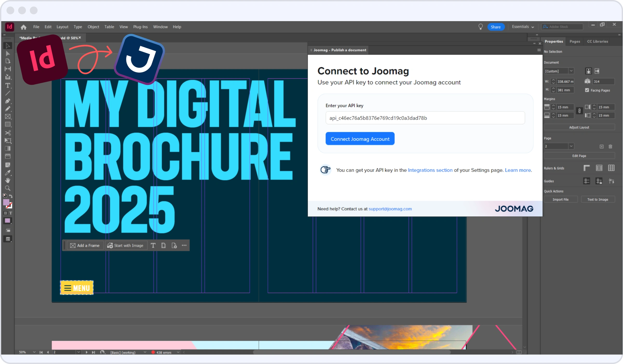Image resolution: width=623 pixels, height=364 pixels.
Task: Select the Rectangle Frame tool
Action: 8,117
